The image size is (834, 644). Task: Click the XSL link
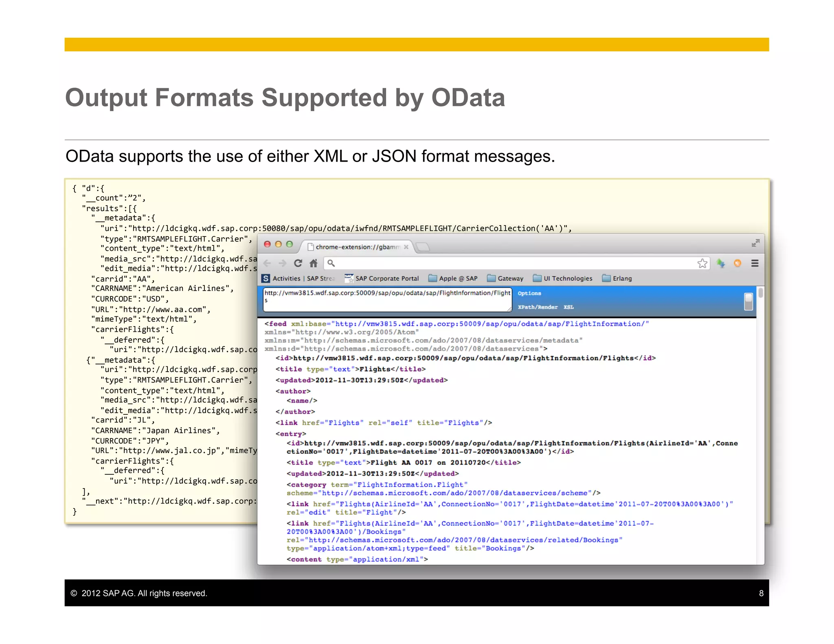(x=568, y=307)
